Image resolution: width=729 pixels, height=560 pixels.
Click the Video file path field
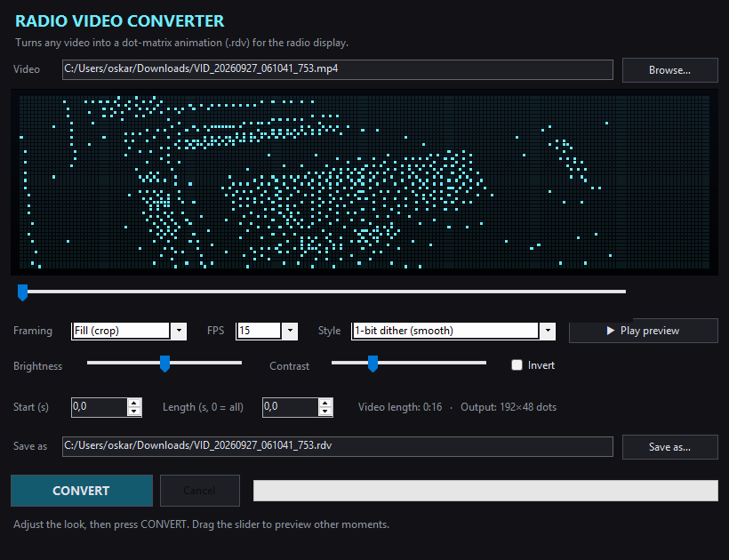tap(338, 69)
